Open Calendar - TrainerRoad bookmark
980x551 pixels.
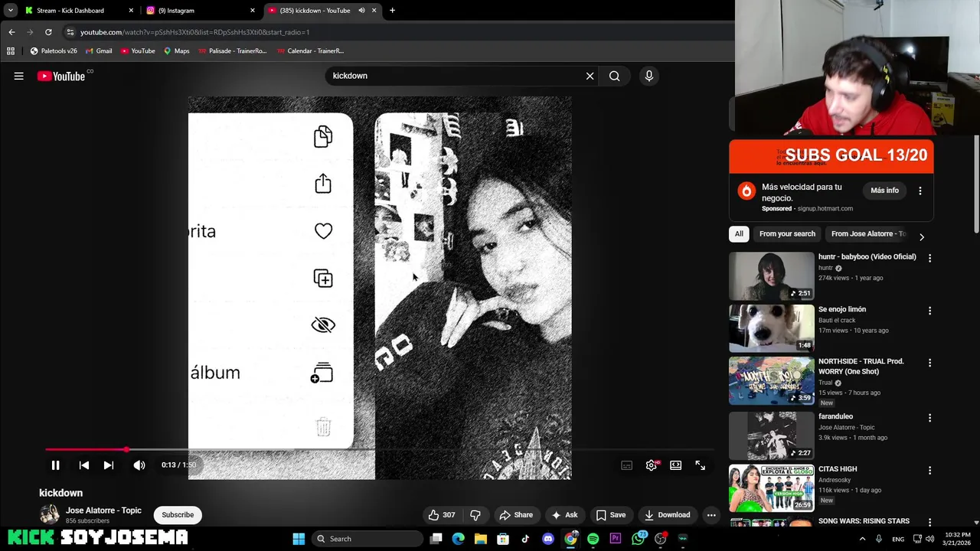point(310,51)
